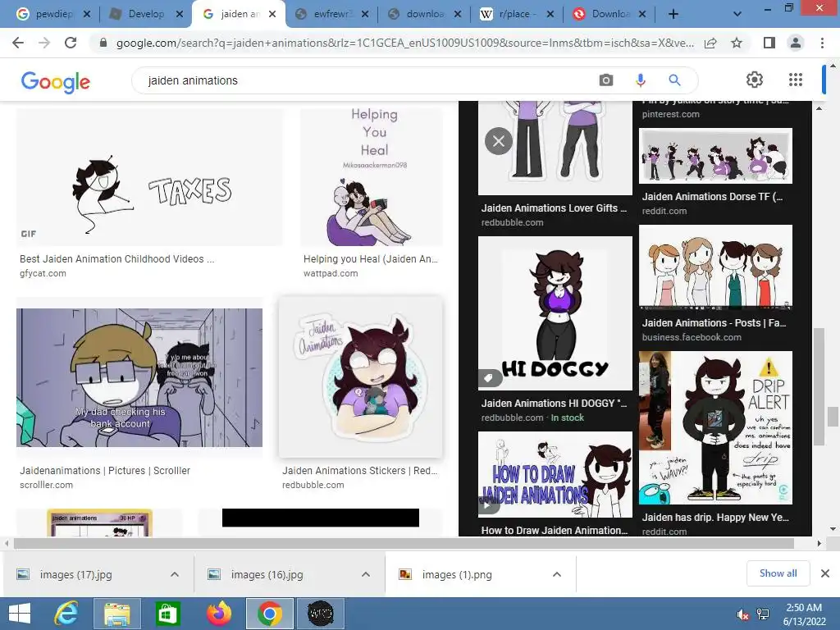Open tab search chevron
The height and width of the screenshot is (630, 840).
pyautogui.click(x=737, y=15)
